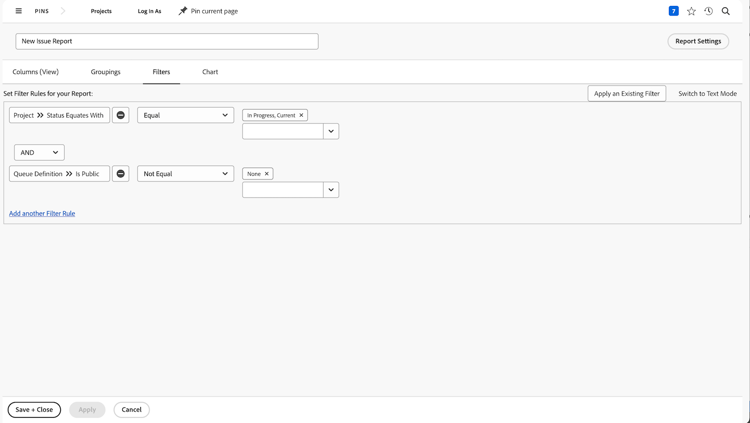750x423 pixels.
Task: Open the recent history clock icon
Action: point(708,11)
